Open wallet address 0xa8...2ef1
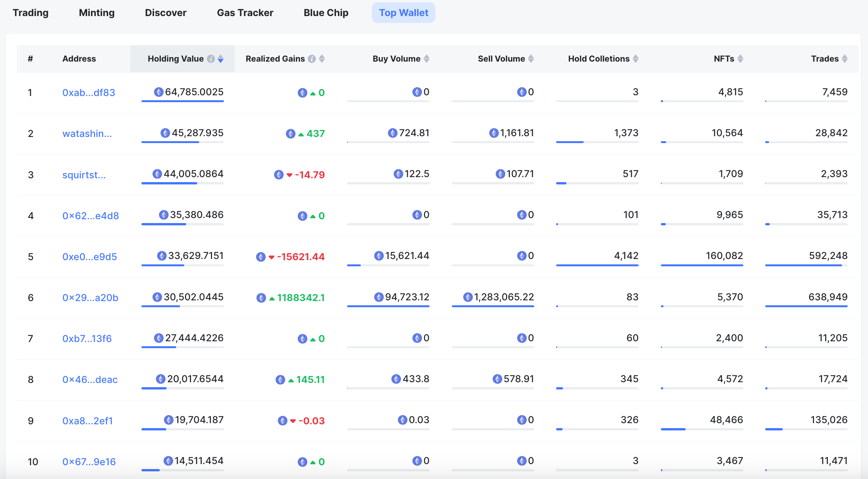The height and width of the screenshot is (479, 868). [88, 421]
